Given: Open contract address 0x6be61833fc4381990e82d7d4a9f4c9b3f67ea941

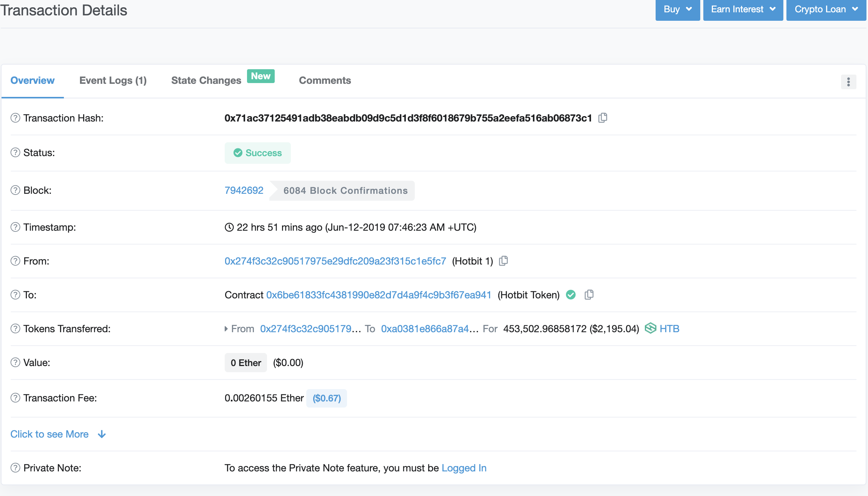Looking at the screenshot, I should tap(379, 295).
